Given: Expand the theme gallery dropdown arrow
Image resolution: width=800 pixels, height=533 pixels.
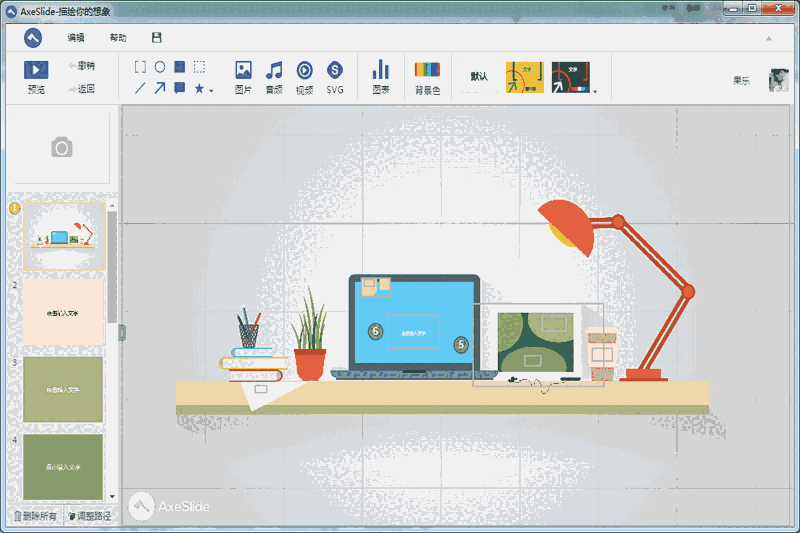Looking at the screenshot, I should 595,92.
